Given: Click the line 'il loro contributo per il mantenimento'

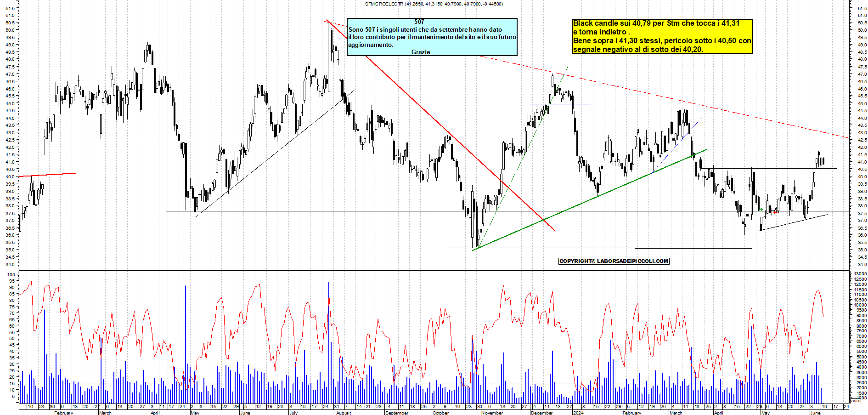Looking at the screenshot, I should (432, 37).
